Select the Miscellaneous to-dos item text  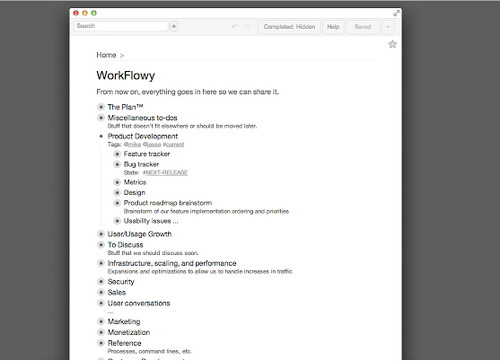(x=142, y=118)
